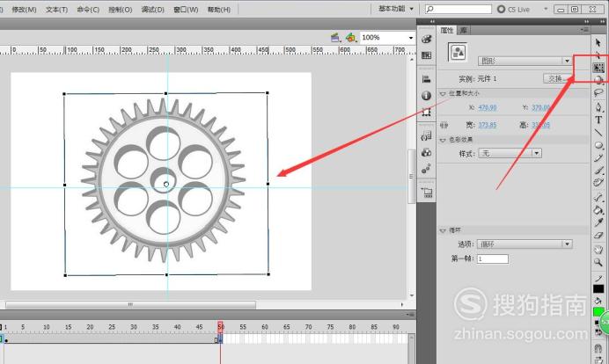Select the Pen tool
The width and height of the screenshot is (609, 364).
(598, 107)
